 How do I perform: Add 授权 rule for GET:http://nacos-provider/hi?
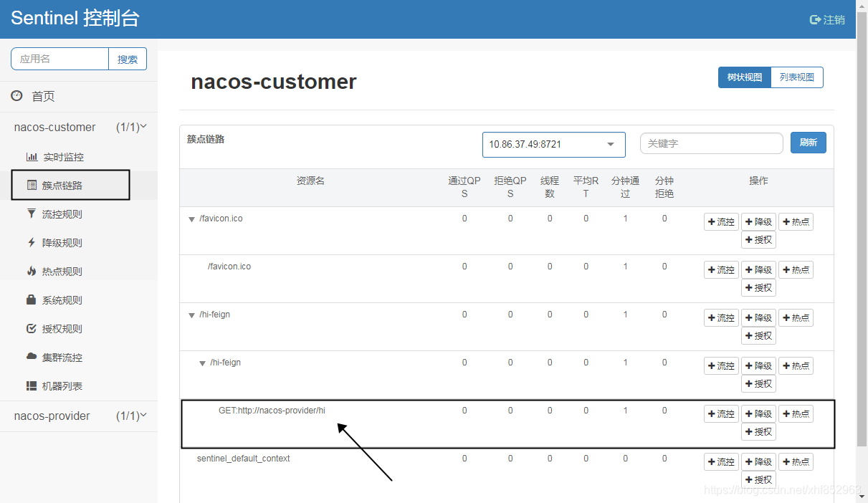click(x=758, y=432)
